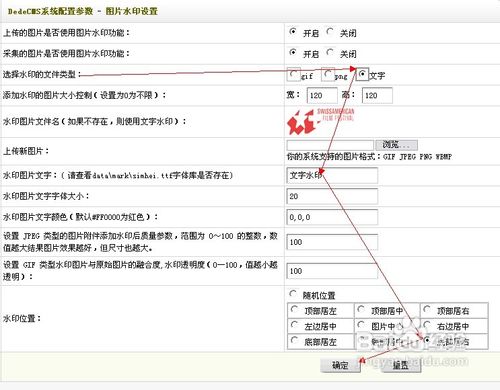The width and height of the screenshot is (500, 390).
Task: Click the current watermark image thumbnail
Action: 320,121
